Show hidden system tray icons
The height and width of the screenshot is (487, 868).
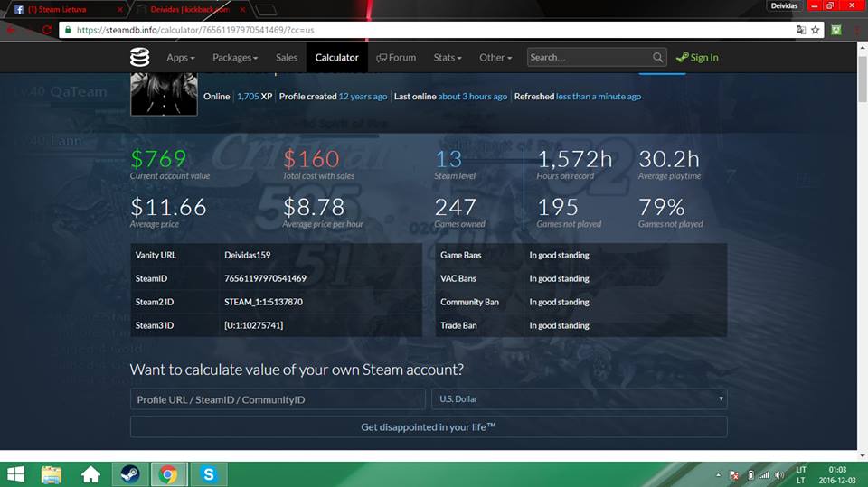tap(718, 475)
